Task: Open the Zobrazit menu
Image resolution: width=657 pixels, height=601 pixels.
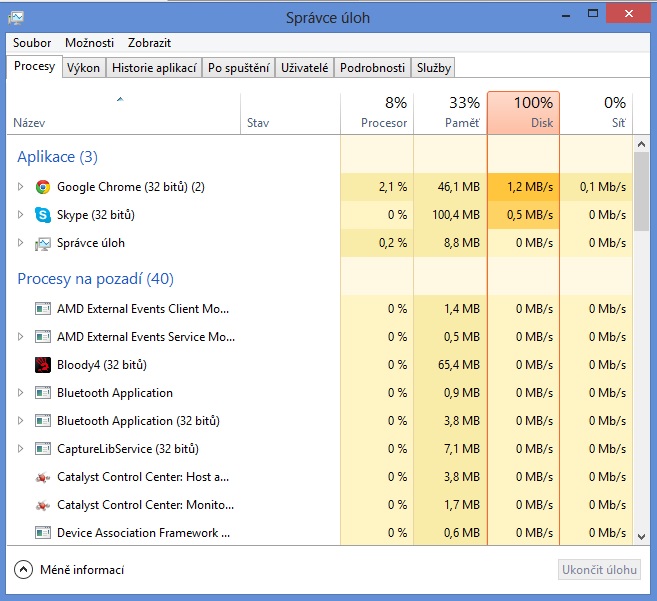Action: [x=149, y=43]
